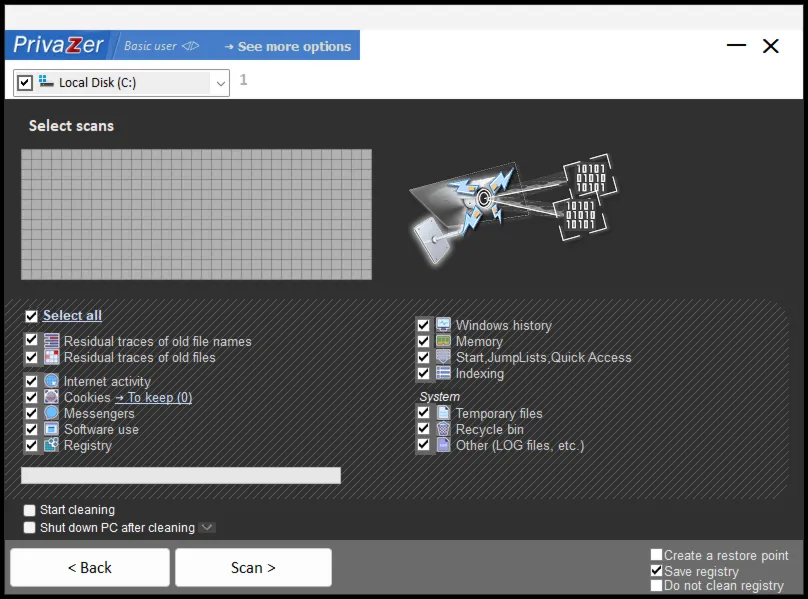The width and height of the screenshot is (808, 599).
Task: Click the Start, JumpLists, Quick Access icon
Action: (443, 357)
